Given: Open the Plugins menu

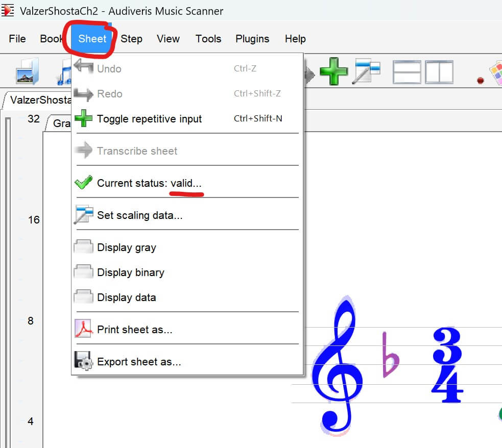Looking at the screenshot, I should point(252,39).
